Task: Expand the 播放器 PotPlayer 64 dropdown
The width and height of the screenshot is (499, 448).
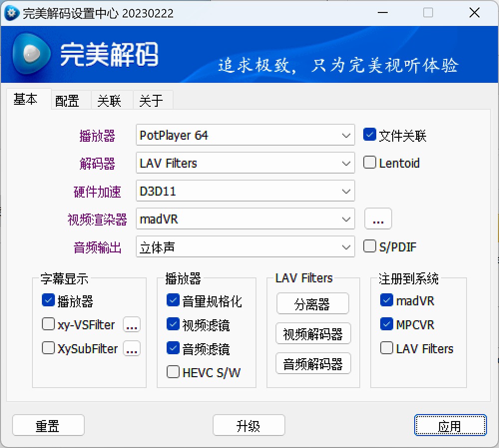Action: point(245,135)
